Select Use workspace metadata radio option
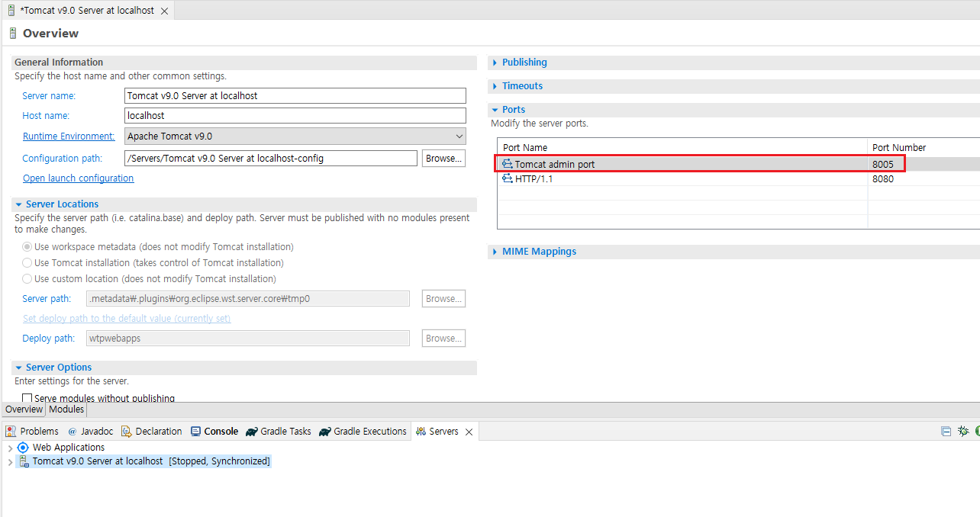The height and width of the screenshot is (517, 980). coord(27,247)
